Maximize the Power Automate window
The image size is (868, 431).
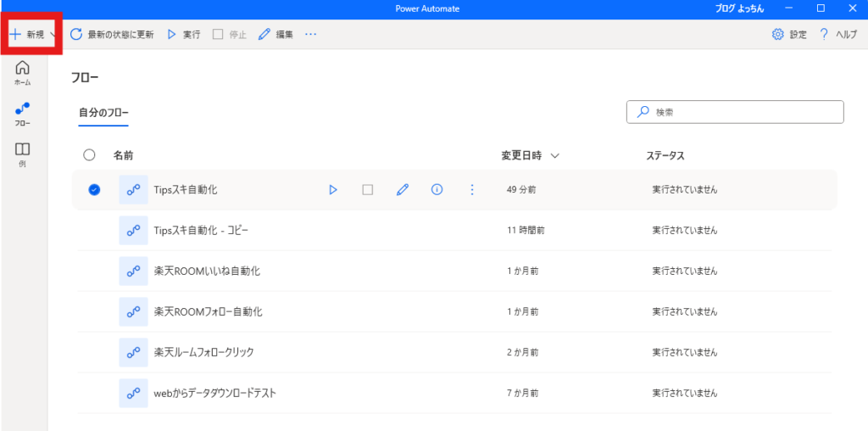click(x=821, y=8)
